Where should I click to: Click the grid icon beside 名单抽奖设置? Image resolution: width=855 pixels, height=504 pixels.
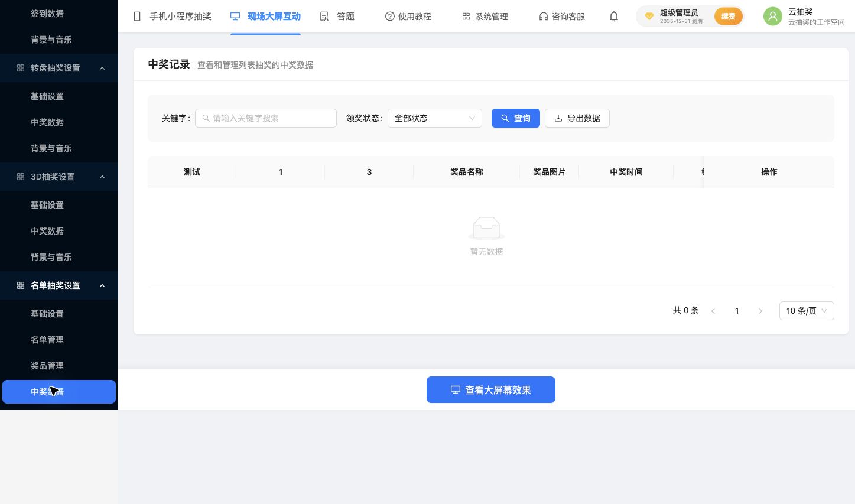click(21, 285)
